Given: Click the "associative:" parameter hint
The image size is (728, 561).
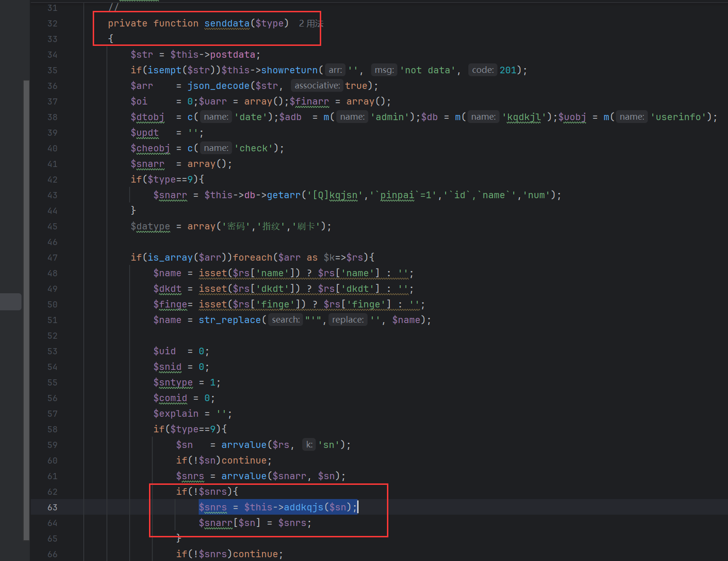Looking at the screenshot, I should 317,86.
